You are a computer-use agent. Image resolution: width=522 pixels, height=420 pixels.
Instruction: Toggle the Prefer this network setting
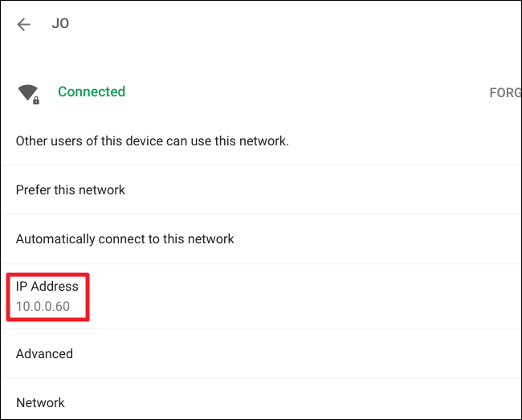(261, 190)
